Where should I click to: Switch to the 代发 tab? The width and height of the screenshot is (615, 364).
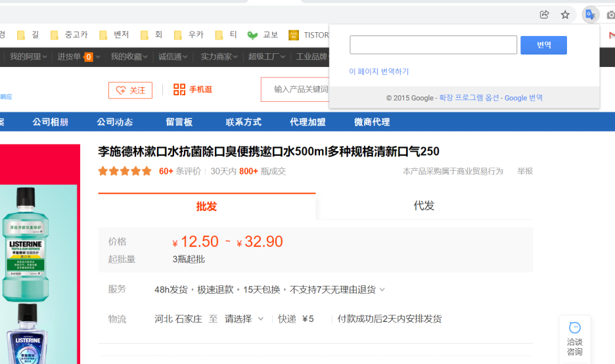(x=424, y=206)
